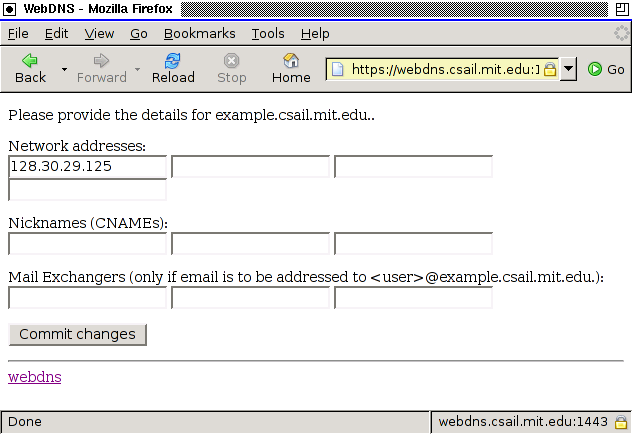Click the third Nicknames (CNAMEs) field
This screenshot has width=632, height=434.
point(414,243)
